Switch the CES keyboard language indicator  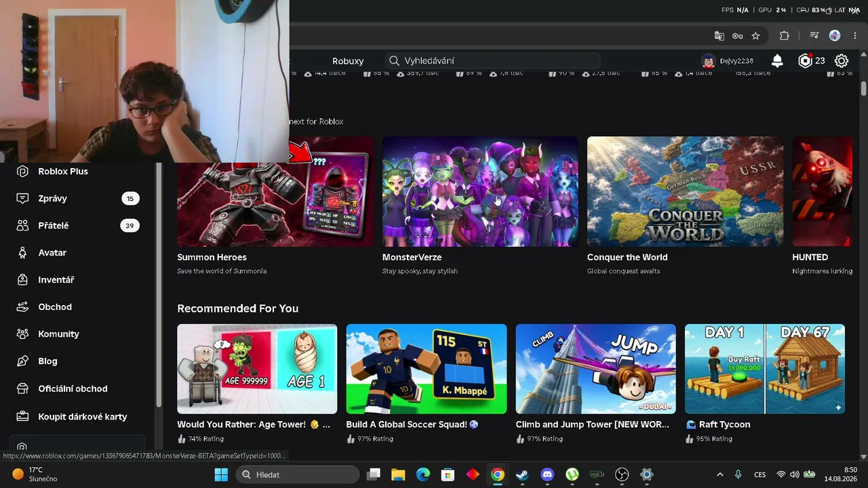click(760, 474)
